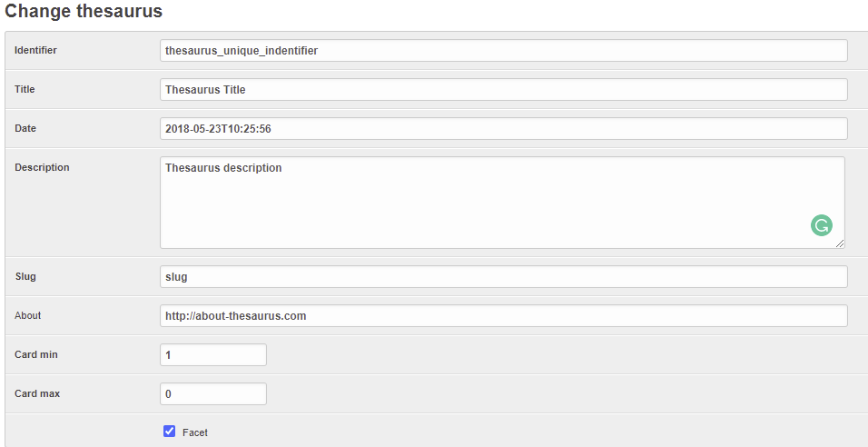This screenshot has height=447, width=868.
Task: Click the About URL input field
Action: (x=503, y=315)
